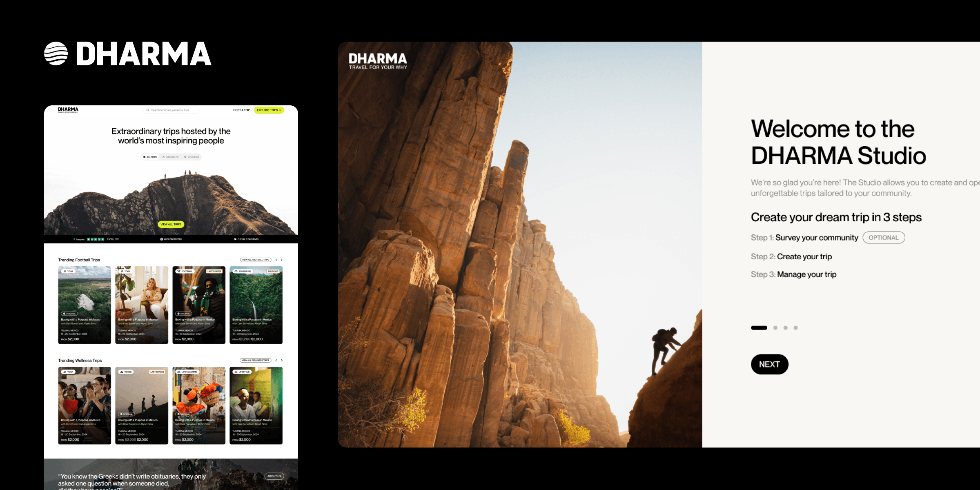Click the first pagination dot indicator
This screenshot has height=490, width=980.
click(x=759, y=327)
